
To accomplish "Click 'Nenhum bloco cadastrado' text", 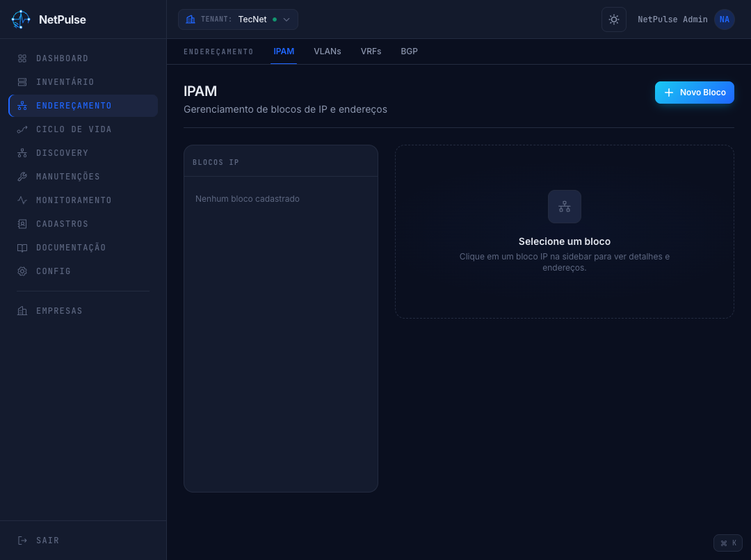I will click(x=247, y=199).
